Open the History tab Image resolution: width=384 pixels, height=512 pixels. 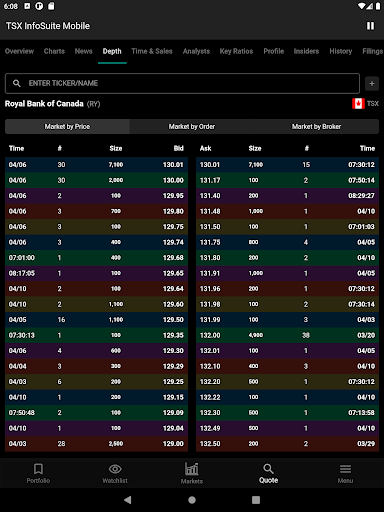coord(341,51)
